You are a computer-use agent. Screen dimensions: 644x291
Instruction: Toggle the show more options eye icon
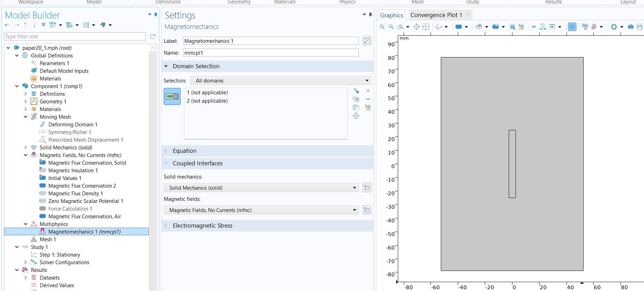tap(44, 25)
